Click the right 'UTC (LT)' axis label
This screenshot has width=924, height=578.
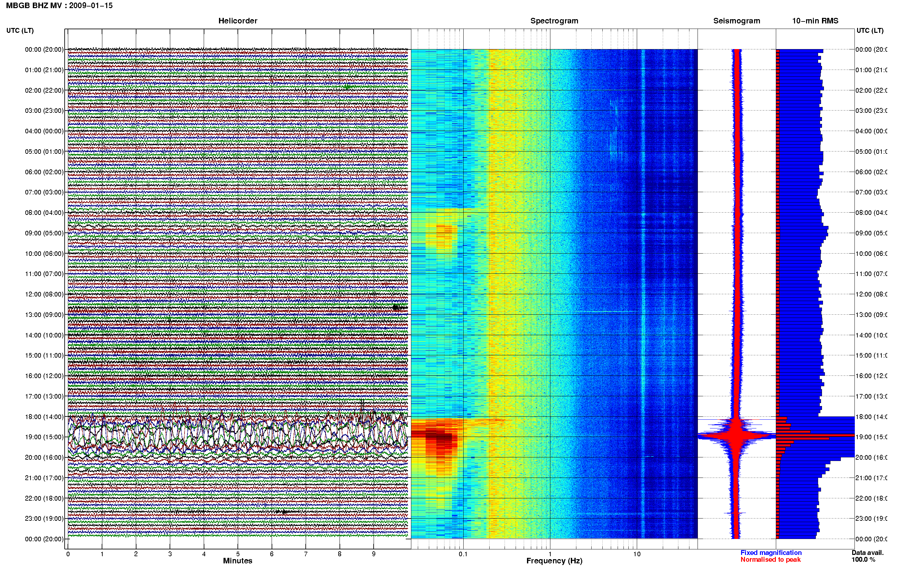pos(870,31)
